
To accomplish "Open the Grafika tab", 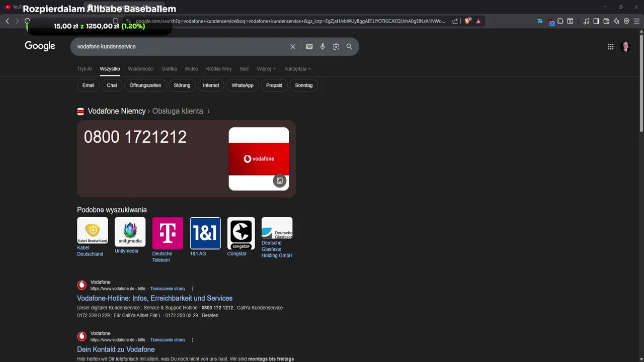I will pyautogui.click(x=169, y=69).
